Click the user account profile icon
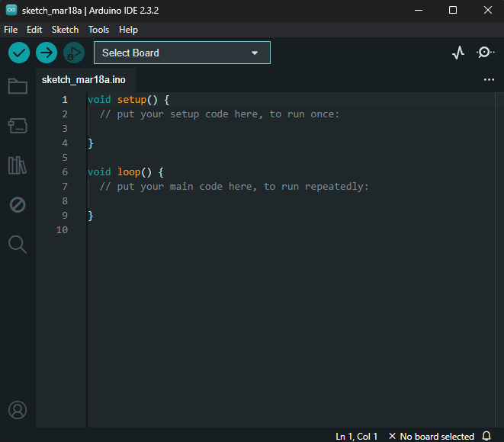Image resolution: width=504 pixels, height=442 pixels. pyautogui.click(x=18, y=410)
